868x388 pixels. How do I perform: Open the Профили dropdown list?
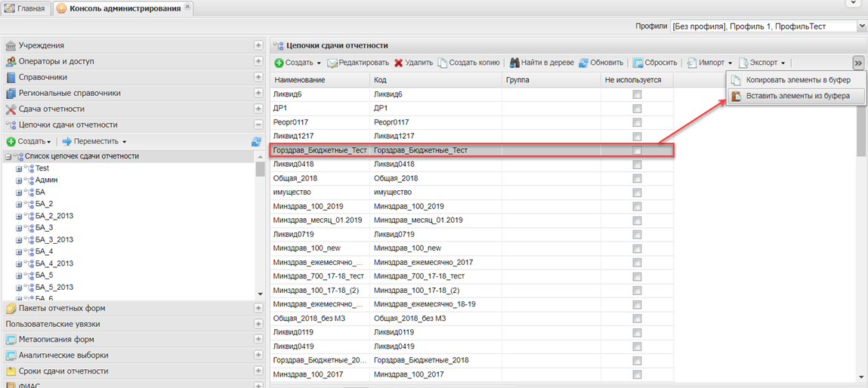click(861, 26)
